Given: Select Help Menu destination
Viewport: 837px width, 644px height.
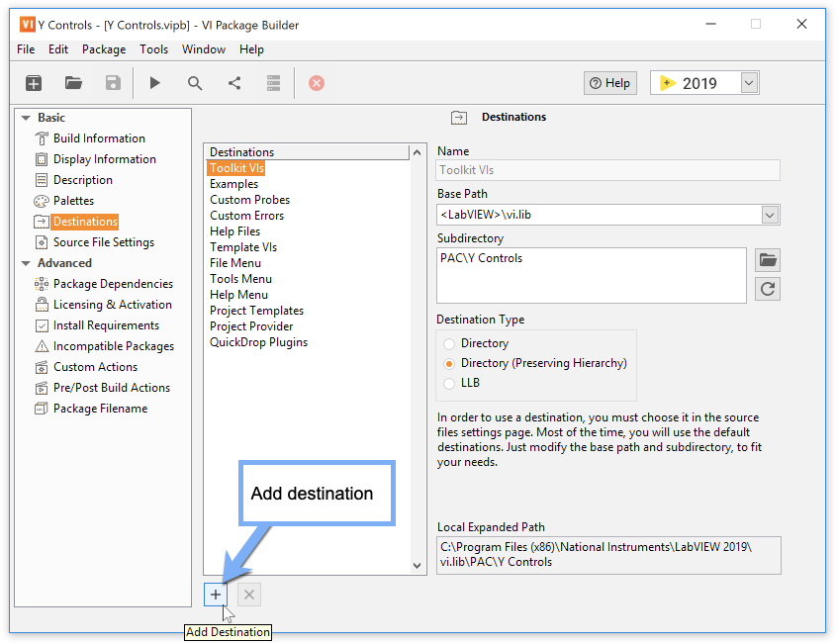Looking at the screenshot, I should 238,295.
